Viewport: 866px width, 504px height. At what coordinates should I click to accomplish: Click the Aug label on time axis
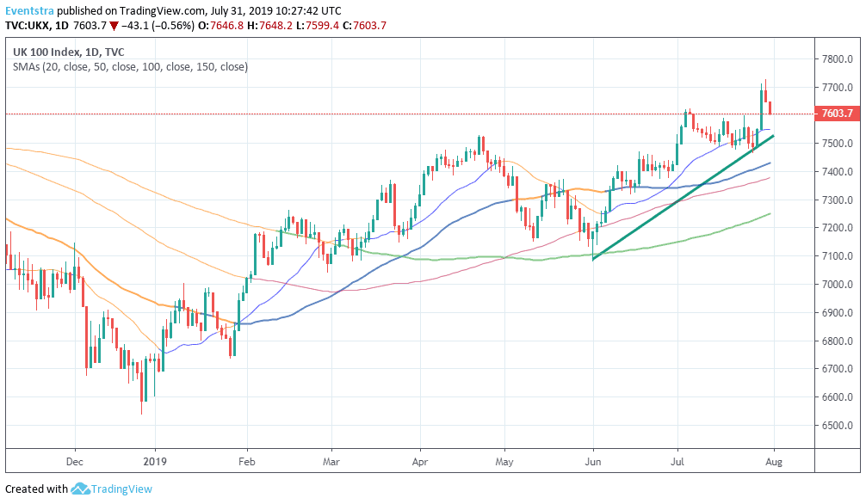(774, 462)
